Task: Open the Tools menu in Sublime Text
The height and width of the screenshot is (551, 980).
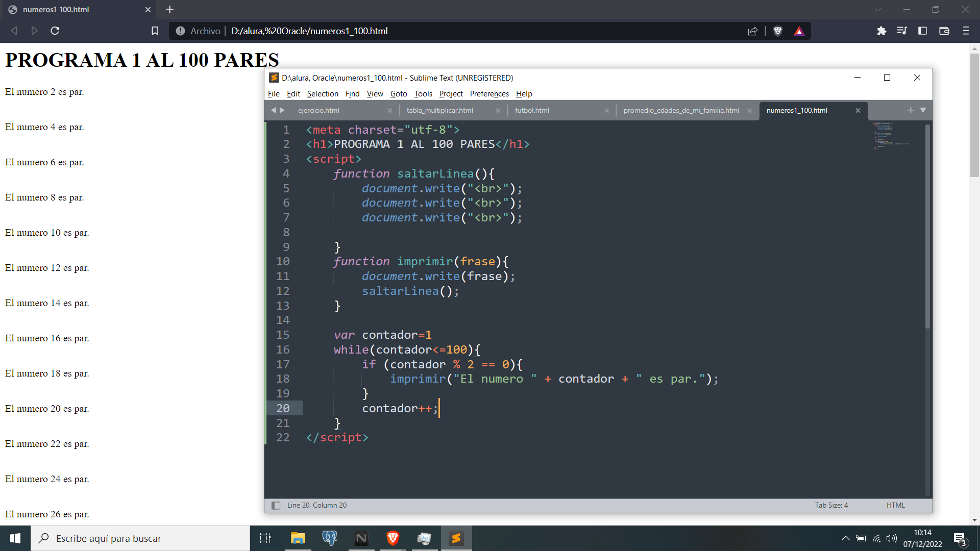Action: pos(423,94)
